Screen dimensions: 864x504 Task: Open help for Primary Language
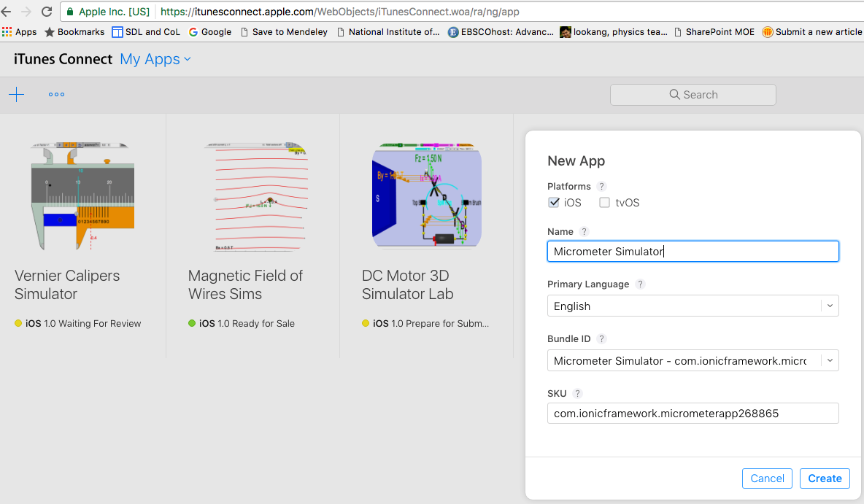[640, 284]
